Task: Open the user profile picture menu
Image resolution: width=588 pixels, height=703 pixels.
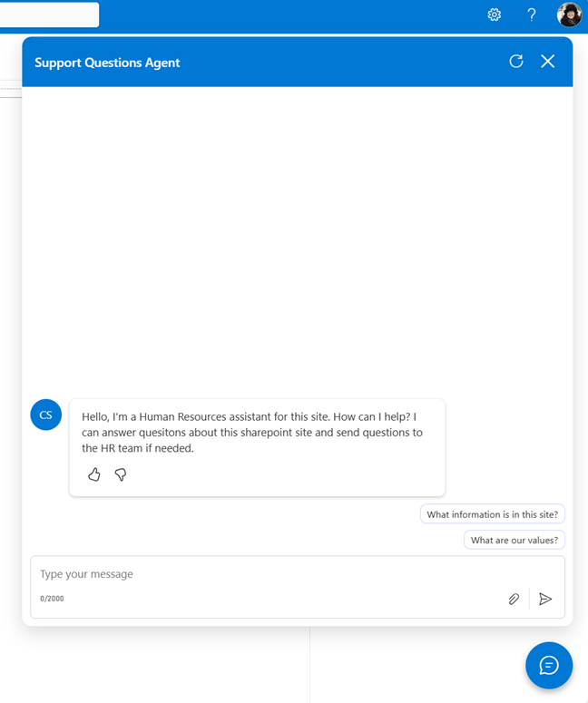Action: (x=569, y=15)
